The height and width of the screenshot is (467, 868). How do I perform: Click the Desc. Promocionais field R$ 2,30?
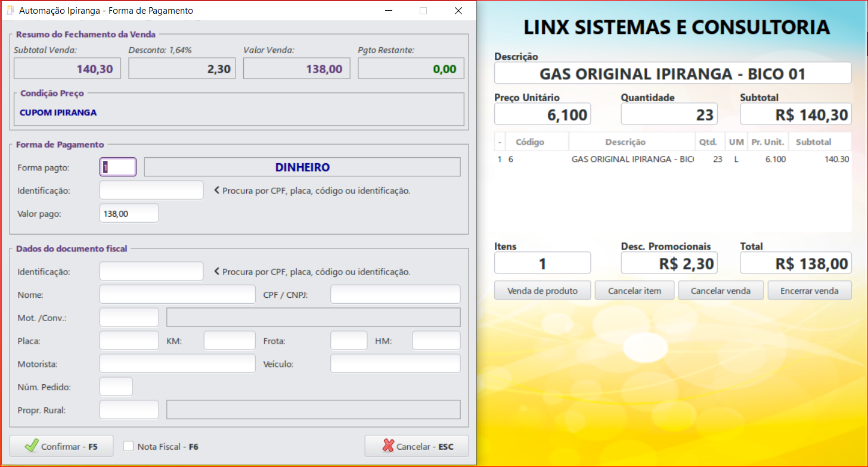pos(669,263)
